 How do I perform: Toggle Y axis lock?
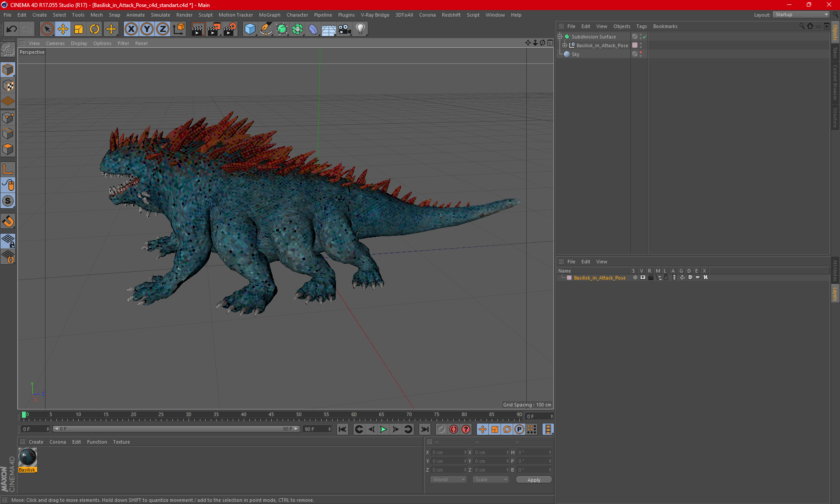[x=147, y=29]
